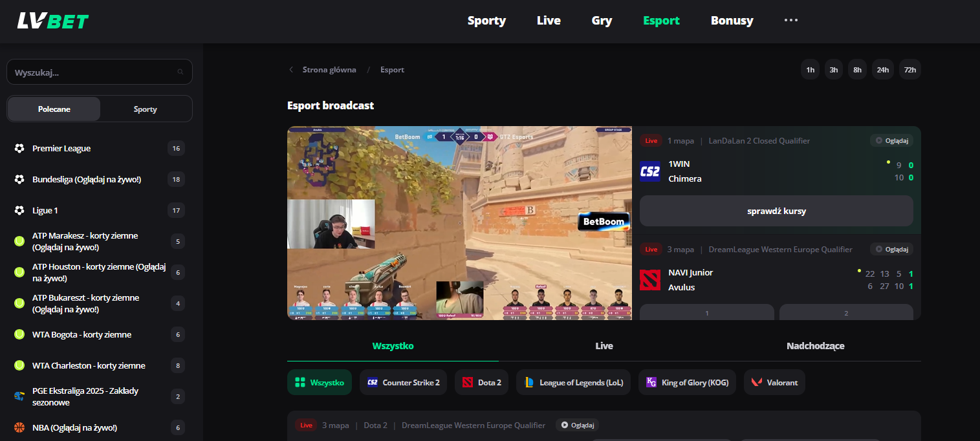Click the ATP Marakesz tennis ball icon
Viewport: 980px width, 441px height.
tap(19, 242)
